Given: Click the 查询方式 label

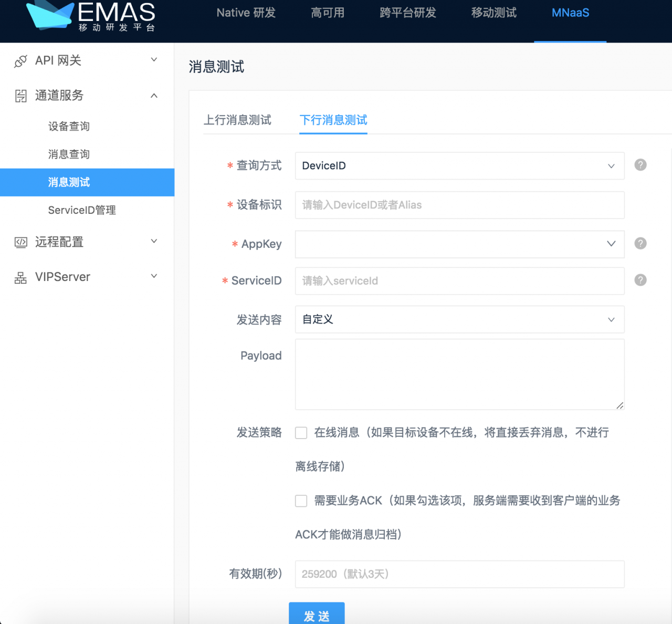Looking at the screenshot, I should pyautogui.click(x=259, y=165).
